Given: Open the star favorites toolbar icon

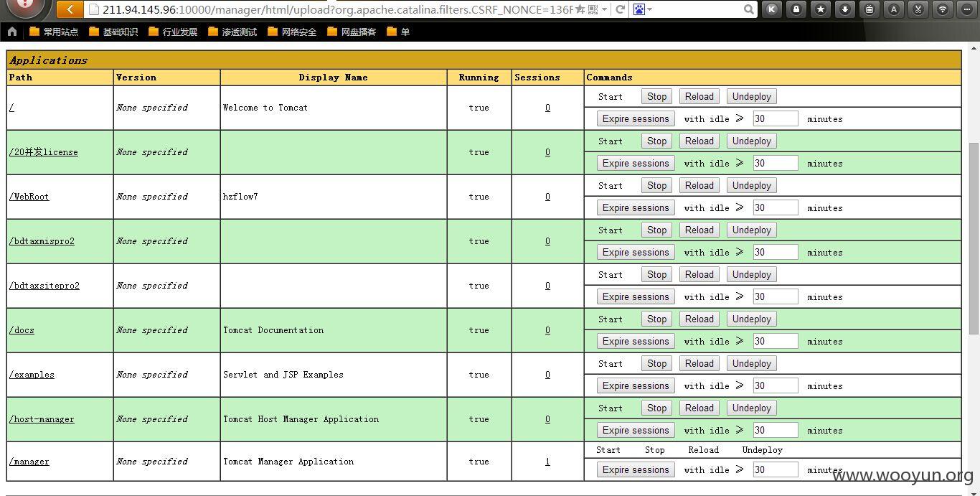Looking at the screenshot, I should (821, 9).
